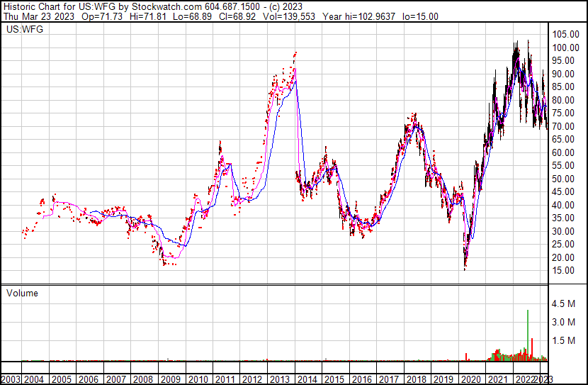The height and width of the screenshot is (385, 588).
Task: Click the 50.00 price axis label
Action: 565,179
